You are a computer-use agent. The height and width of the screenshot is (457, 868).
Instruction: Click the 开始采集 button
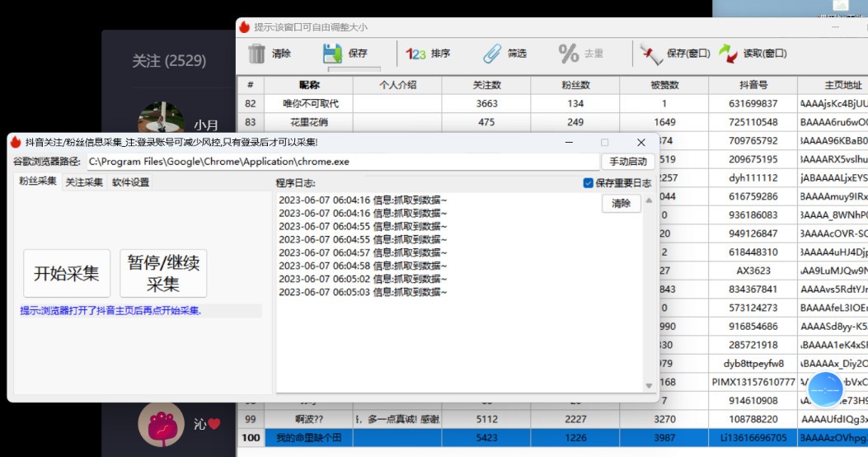[67, 273]
